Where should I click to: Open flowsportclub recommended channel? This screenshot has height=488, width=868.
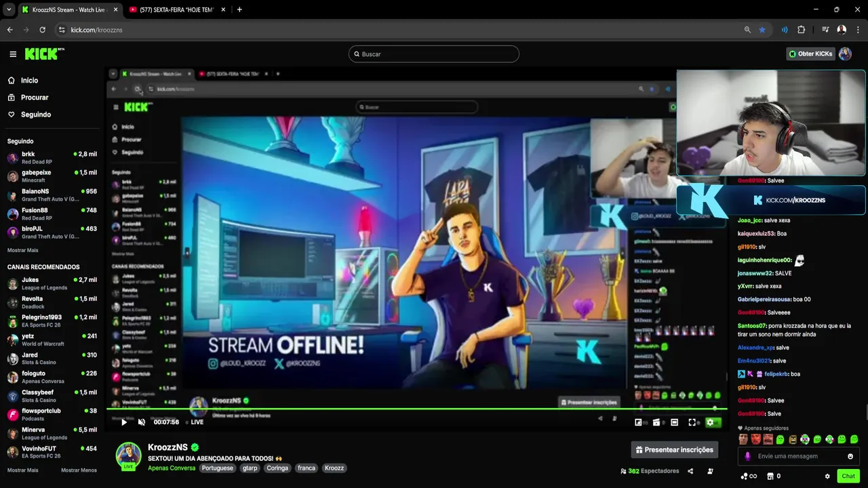pos(52,415)
